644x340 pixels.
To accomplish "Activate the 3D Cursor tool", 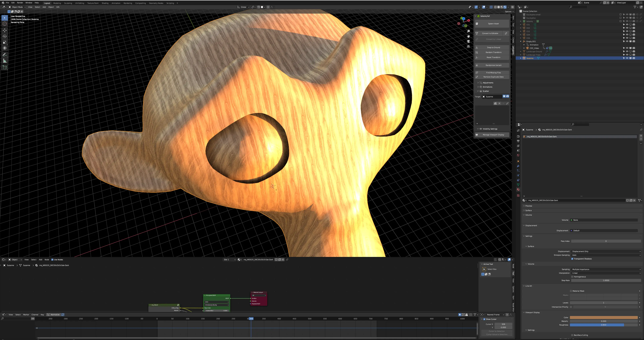I will pyautogui.click(x=5, y=24).
